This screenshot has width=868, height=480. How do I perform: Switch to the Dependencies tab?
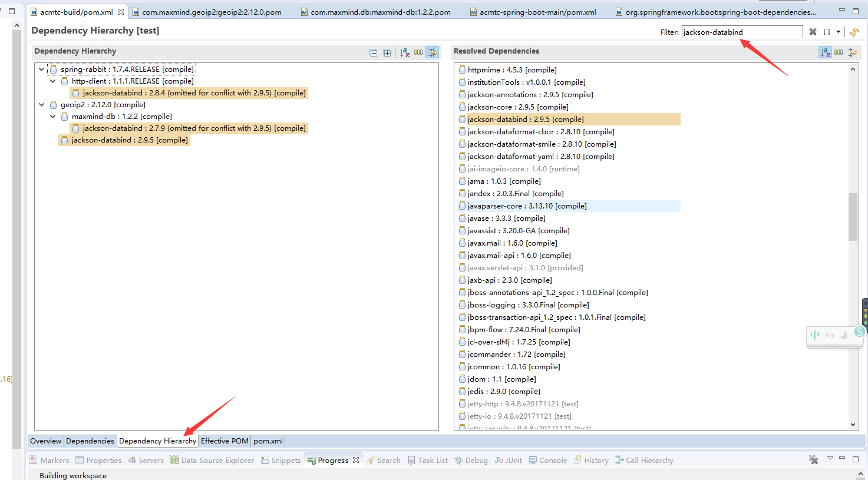click(x=90, y=441)
